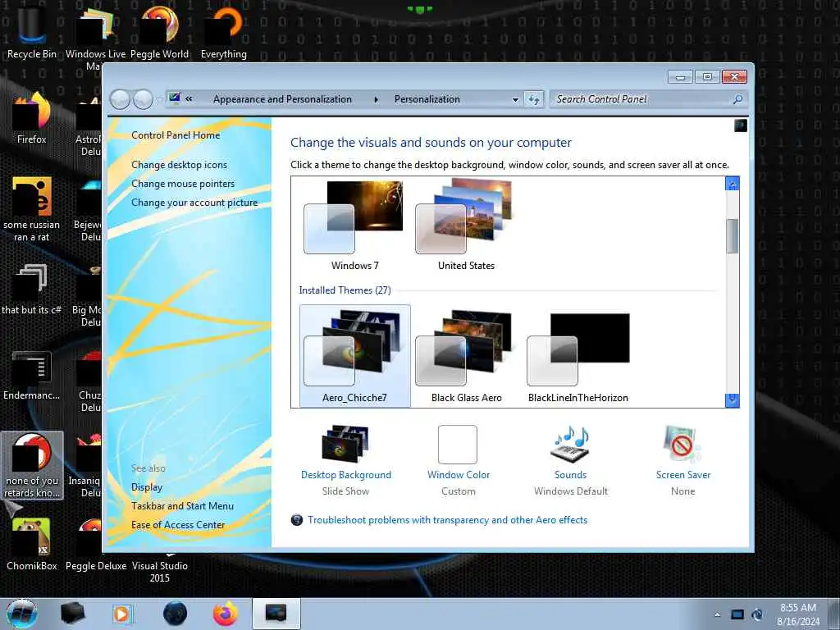
Task: Open the Firefox desktop shortcut
Action: (x=32, y=118)
